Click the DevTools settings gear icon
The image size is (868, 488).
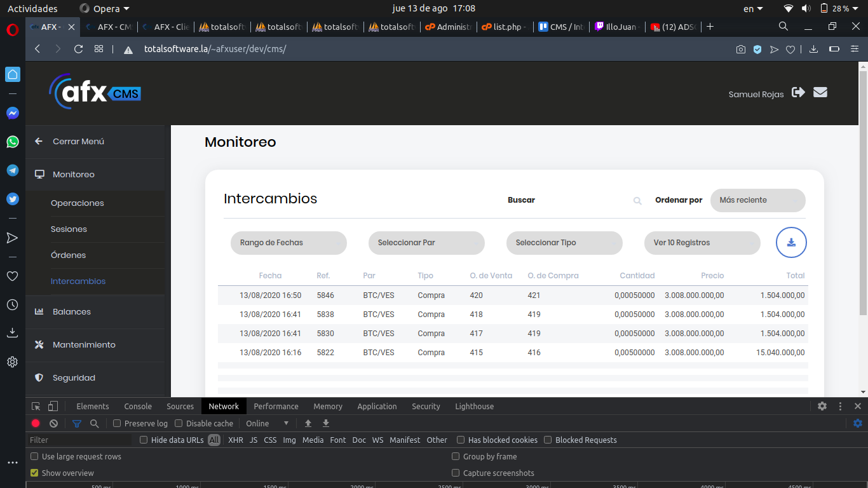pos(822,406)
